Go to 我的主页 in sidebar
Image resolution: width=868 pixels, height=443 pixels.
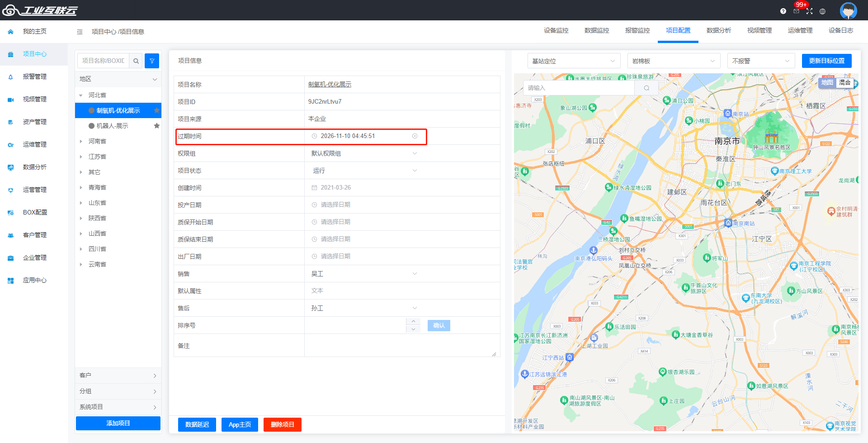[x=34, y=31]
